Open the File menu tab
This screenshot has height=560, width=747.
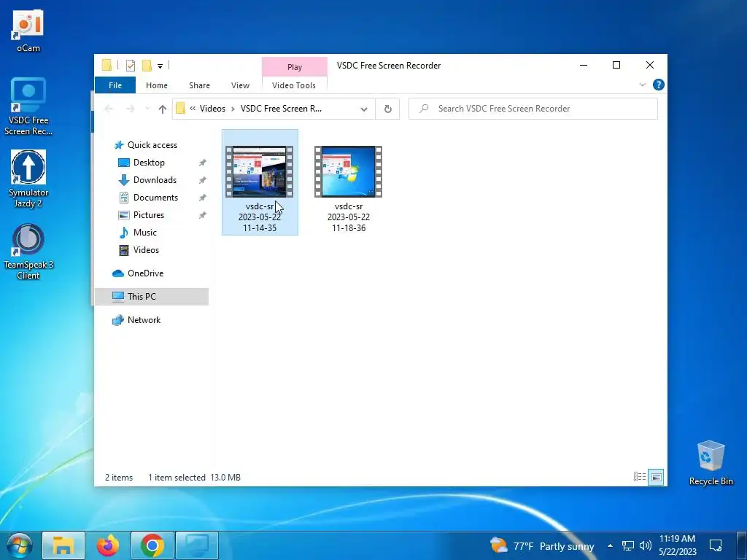coord(115,85)
